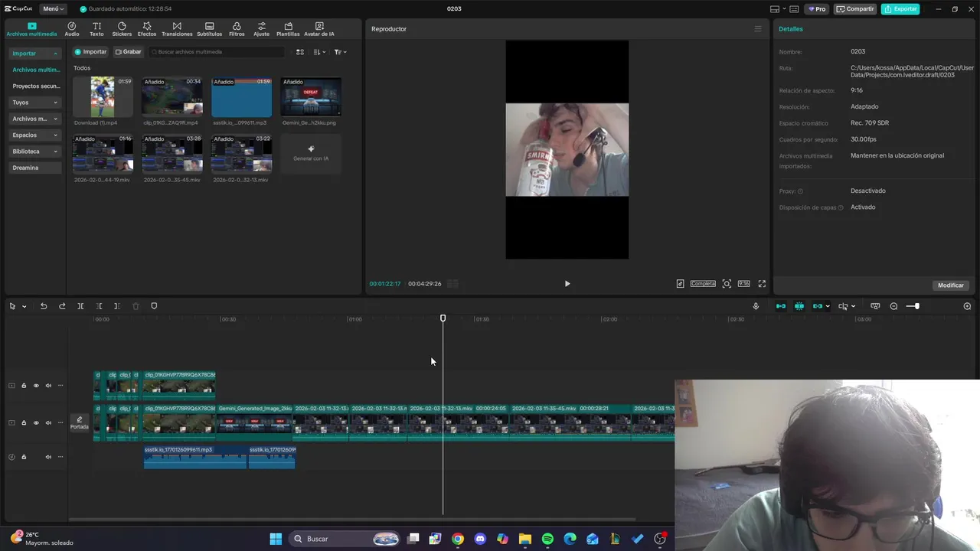Click the focus-scan icon under the player

click(727, 284)
